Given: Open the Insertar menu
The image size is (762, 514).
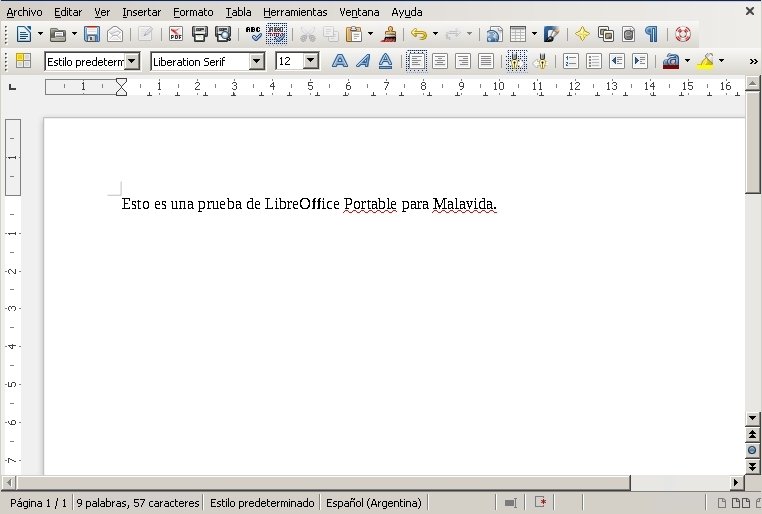Looking at the screenshot, I should tap(141, 12).
